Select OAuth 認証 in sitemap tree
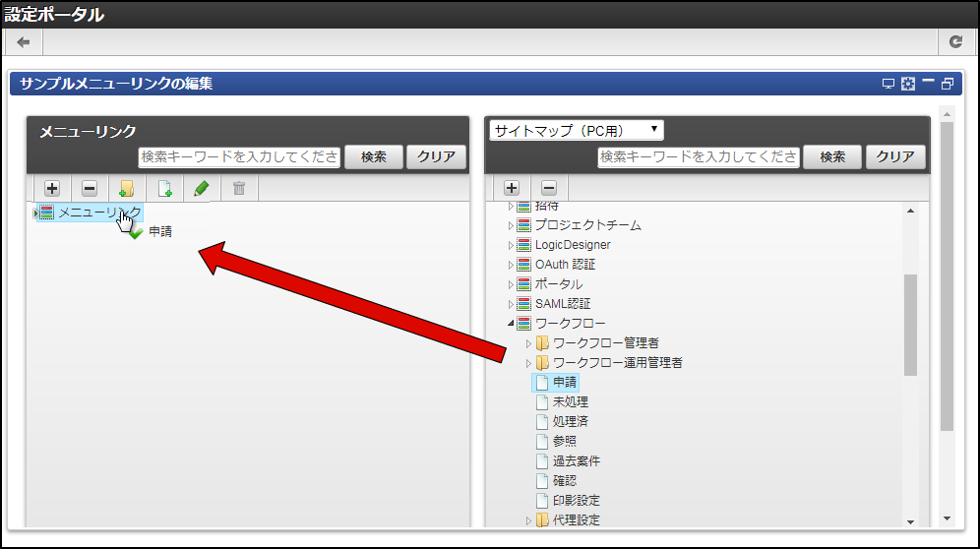Image resolution: width=980 pixels, height=549 pixels. point(565,265)
